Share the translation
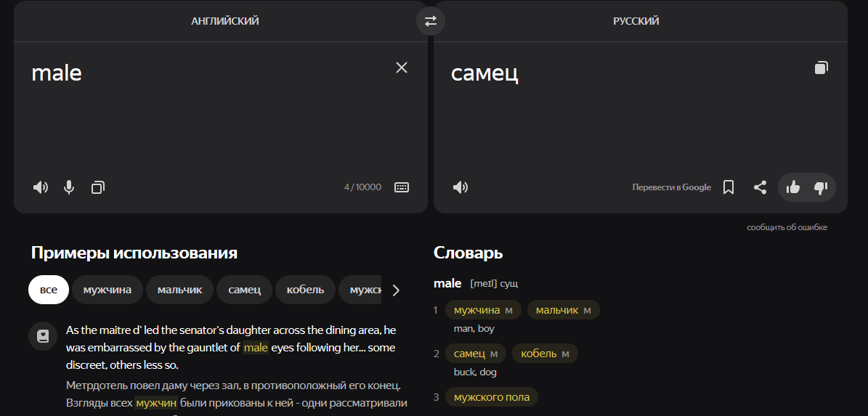The image size is (868, 416). (760, 187)
